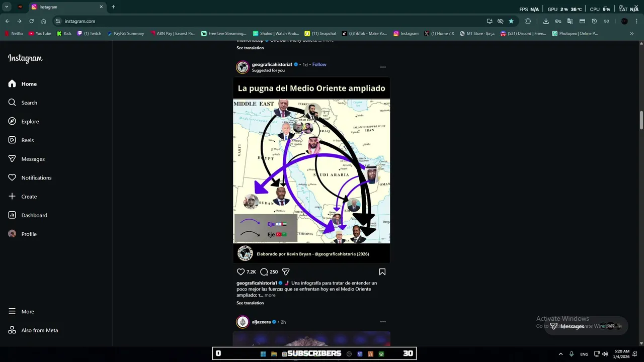
Task: Open YouTube bookmark
Action: tap(40, 34)
